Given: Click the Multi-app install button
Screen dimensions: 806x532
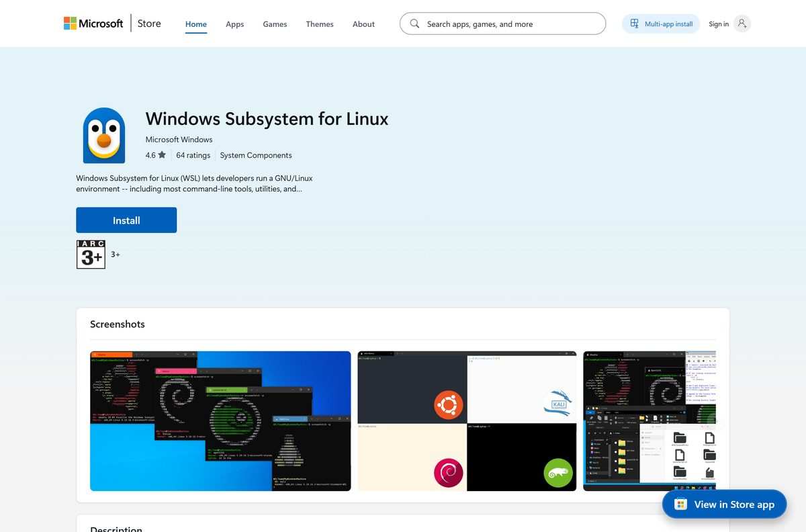Looking at the screenshot, I should pyautogui.click(x=661, y=24).
